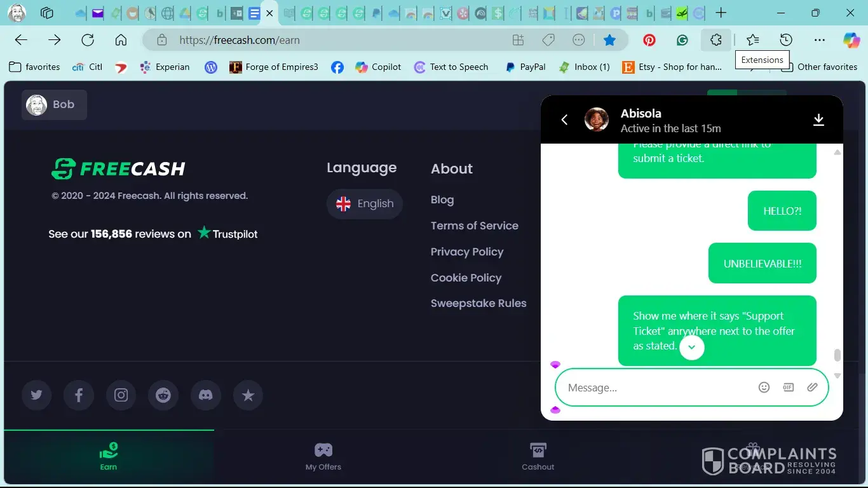Click the Bob user profile button

coord(54,105)
